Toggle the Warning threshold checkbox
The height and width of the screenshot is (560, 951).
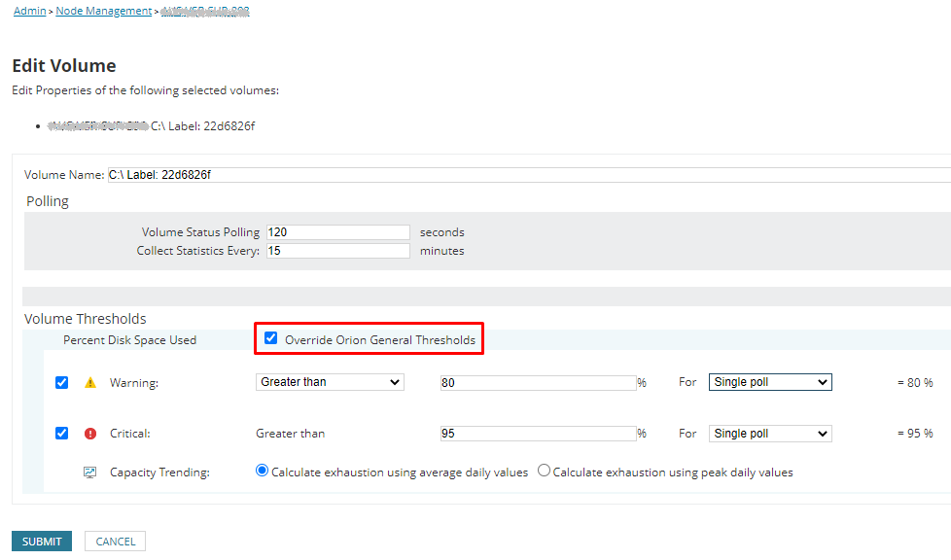tap(62, 383)
